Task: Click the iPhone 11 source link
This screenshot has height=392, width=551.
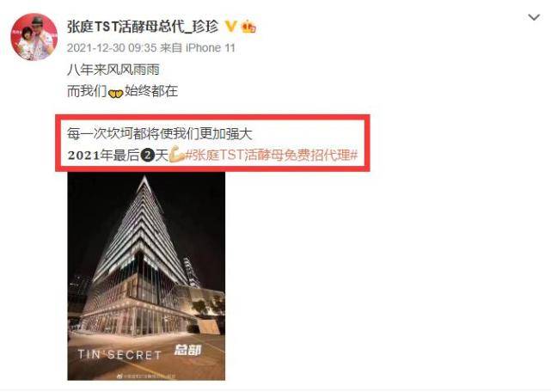Action: [210, 48]
